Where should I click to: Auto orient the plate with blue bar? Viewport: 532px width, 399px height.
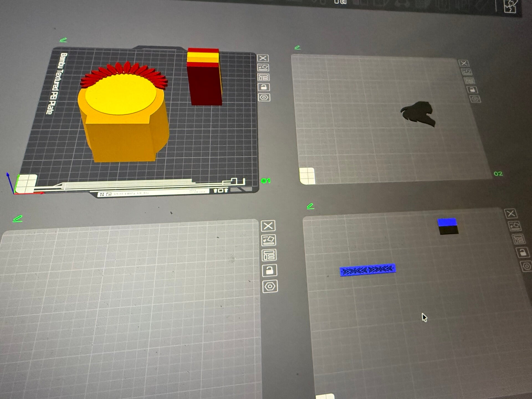click(515, 226)
